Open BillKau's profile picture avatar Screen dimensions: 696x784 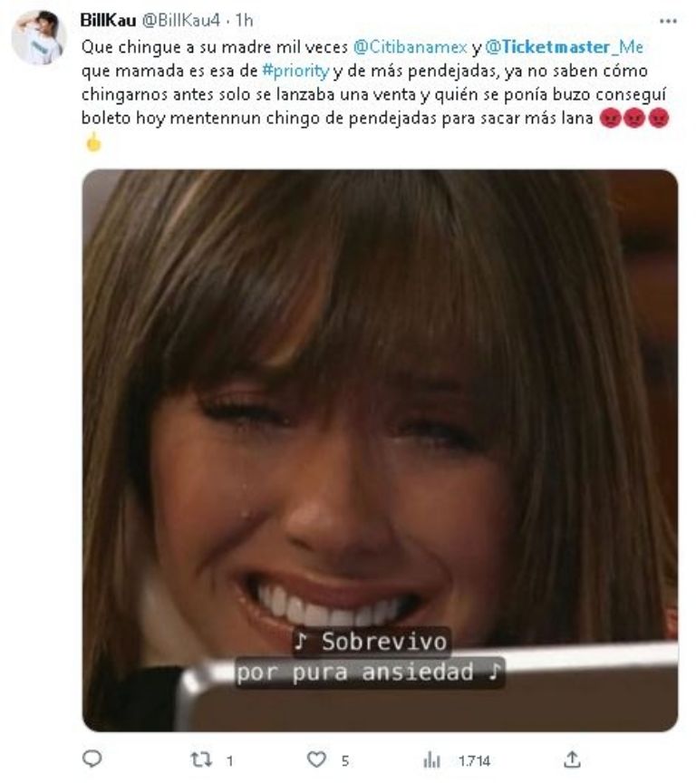pos(38,37)
